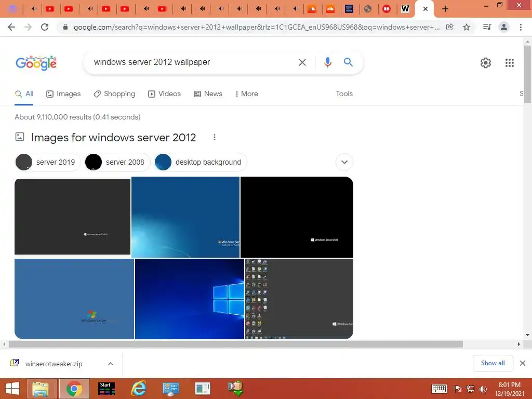Viewport: 532px width, 399px height.
Task: Click the volume speaker tray icon
Action: (x=483, y=389)
